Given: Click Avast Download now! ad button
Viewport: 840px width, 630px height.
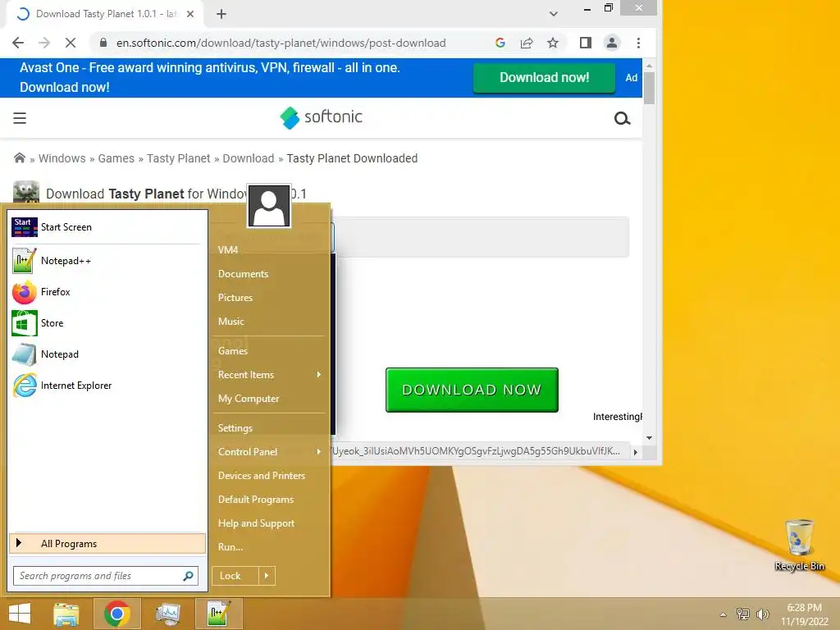Looking at the screenshot, I should tap(545, 78).
